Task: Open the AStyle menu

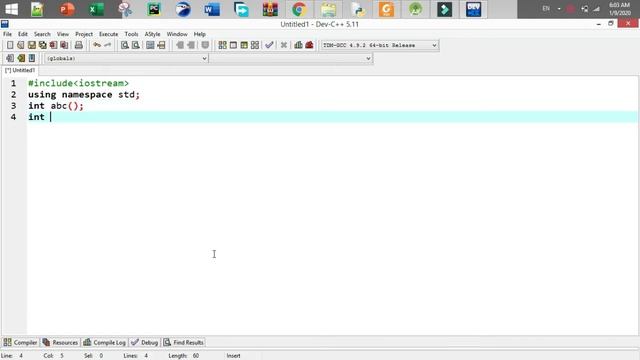Action: [x=152, y=34]
